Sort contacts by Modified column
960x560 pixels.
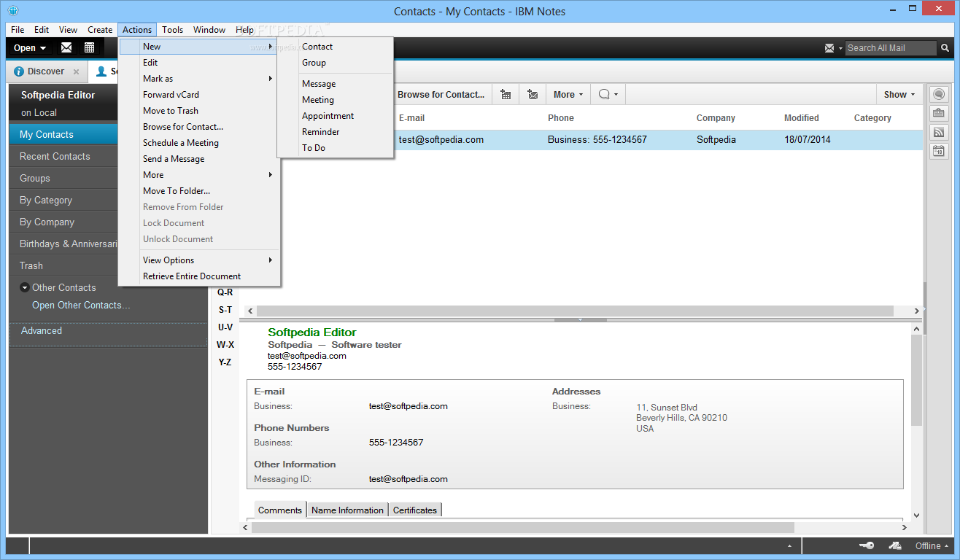pyautogui.click(x=802, y=118)
